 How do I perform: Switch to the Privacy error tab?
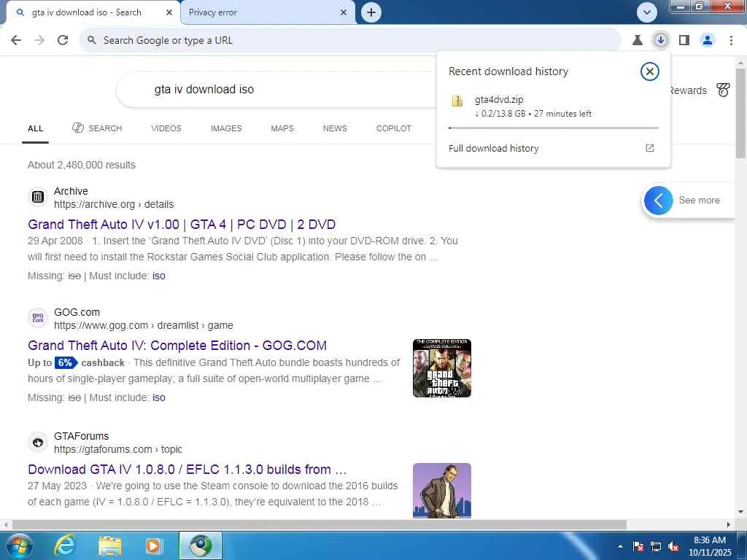tap(268, 12)
